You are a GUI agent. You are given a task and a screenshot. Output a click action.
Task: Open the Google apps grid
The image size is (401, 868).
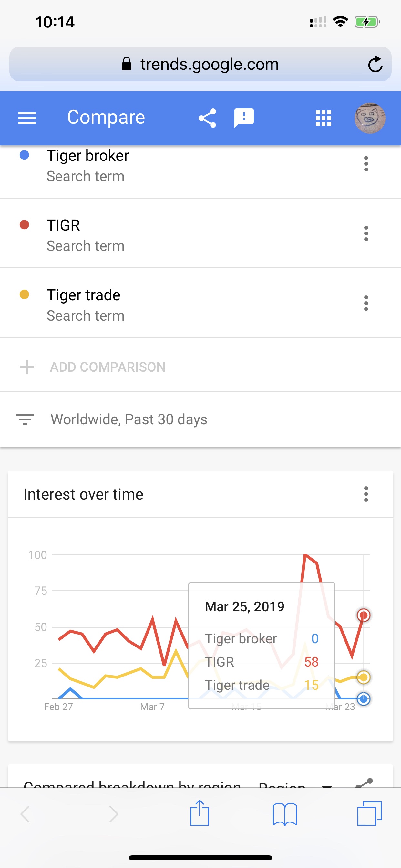click(323, 118)
